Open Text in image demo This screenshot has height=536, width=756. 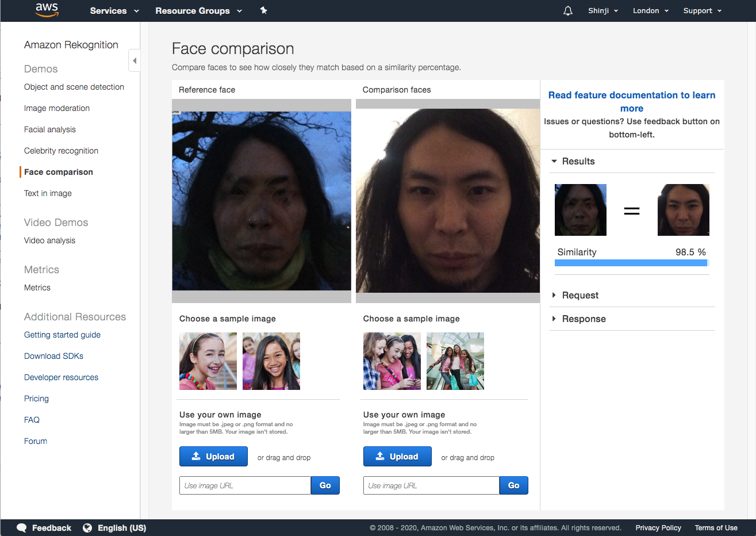48,193
